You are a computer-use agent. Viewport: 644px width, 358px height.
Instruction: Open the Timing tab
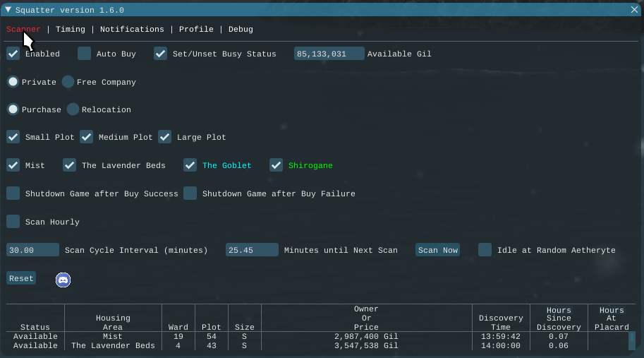pyautogui.click(x=70, y=30)
